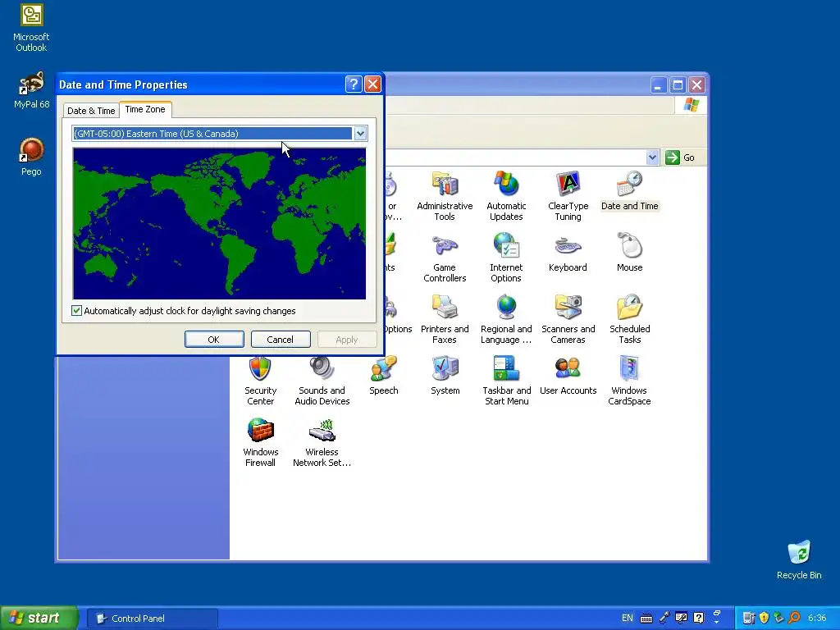840x630 pixels.
Task: Select the Recycle Bin icon
Action: (799, 560)
